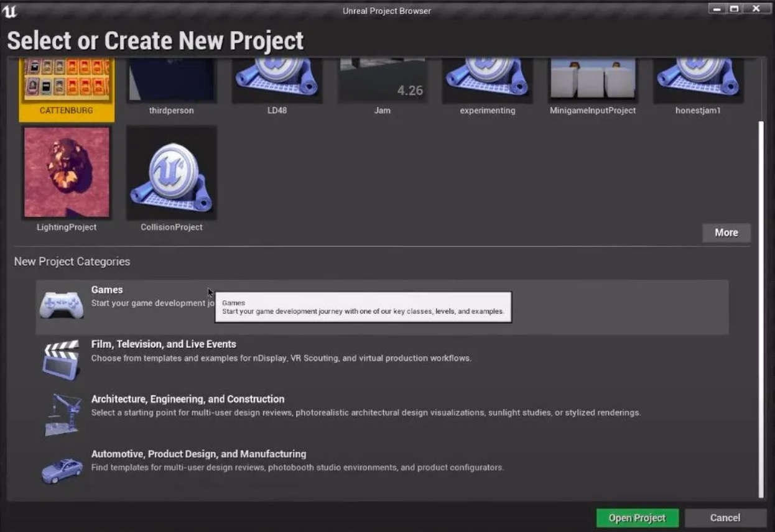Click the green Open Project button
Viewport: 775px width, 532px height.
[x=637, y=518]
